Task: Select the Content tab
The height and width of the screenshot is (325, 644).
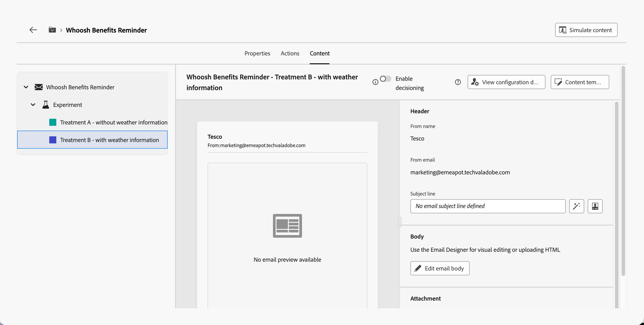Action: (320, 53)
